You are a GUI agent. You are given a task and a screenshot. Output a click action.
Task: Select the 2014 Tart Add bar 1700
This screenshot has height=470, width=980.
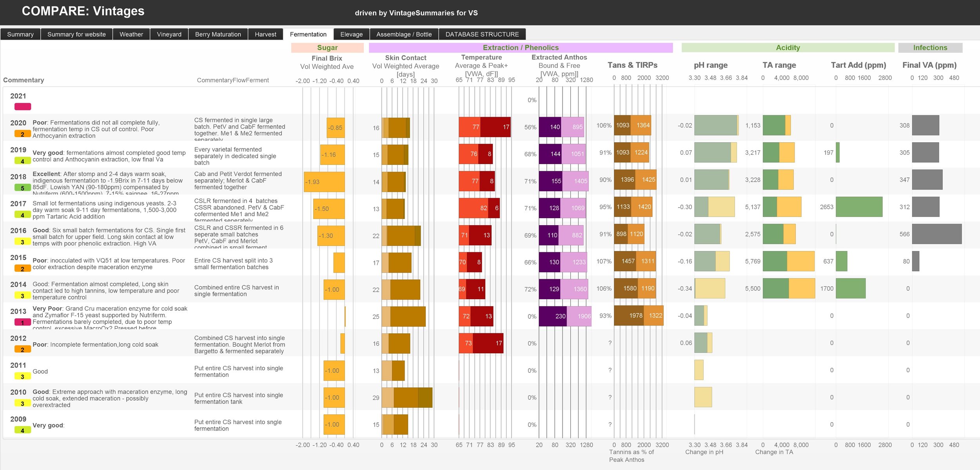851,288
